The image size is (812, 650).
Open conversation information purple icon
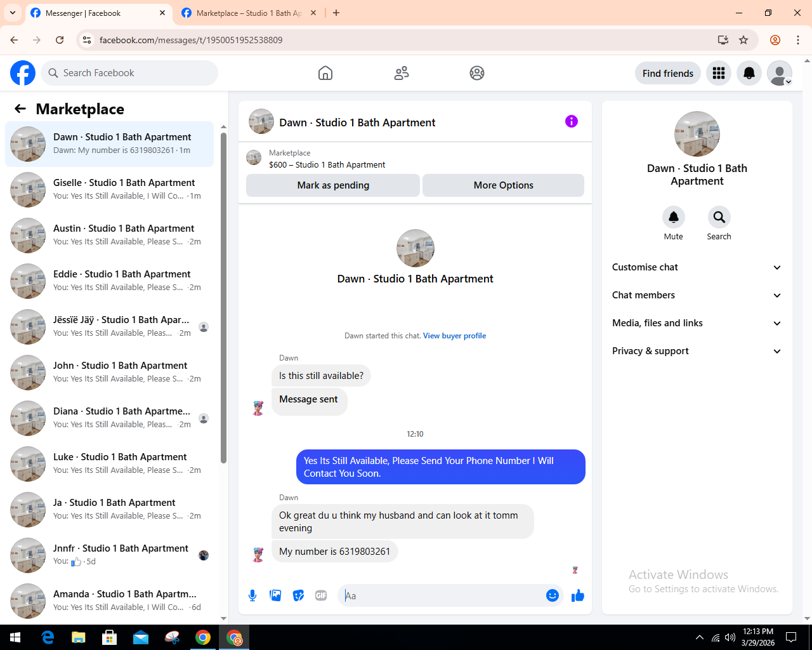(x=572, y=121)
